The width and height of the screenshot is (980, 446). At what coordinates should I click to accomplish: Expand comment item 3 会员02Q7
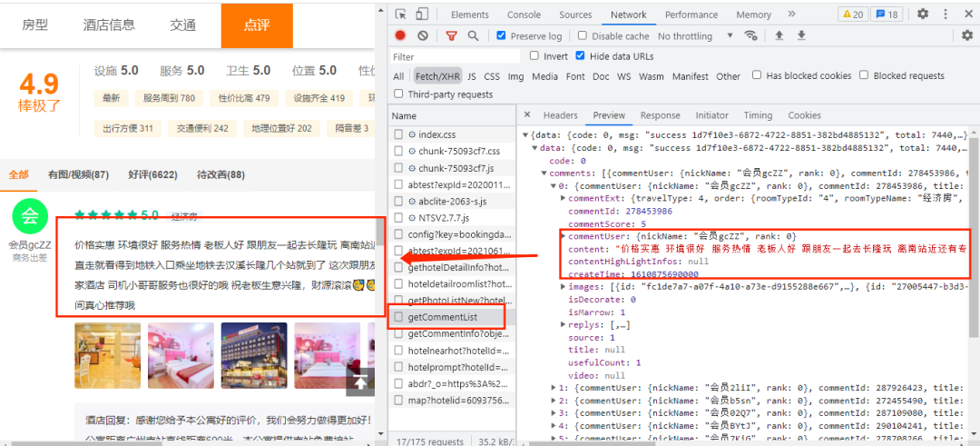(554, 413)
